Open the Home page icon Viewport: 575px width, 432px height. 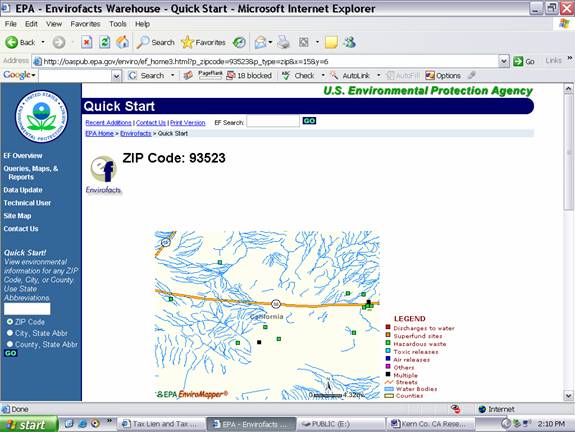pos(122,43)
